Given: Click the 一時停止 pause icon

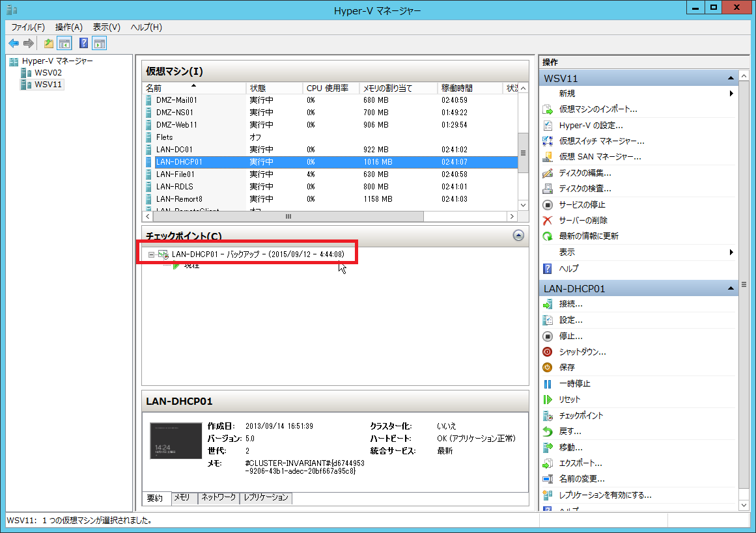Looking at the screenshot, I should (548, 384).
